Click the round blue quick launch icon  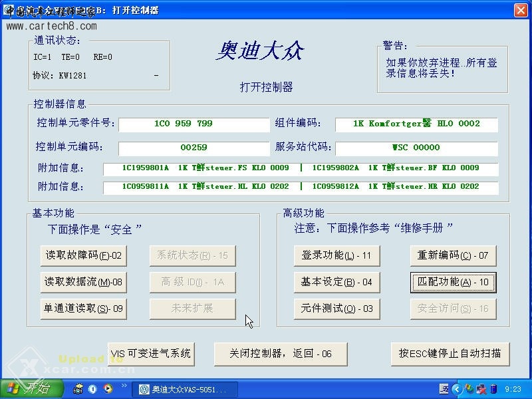(92, 389)
